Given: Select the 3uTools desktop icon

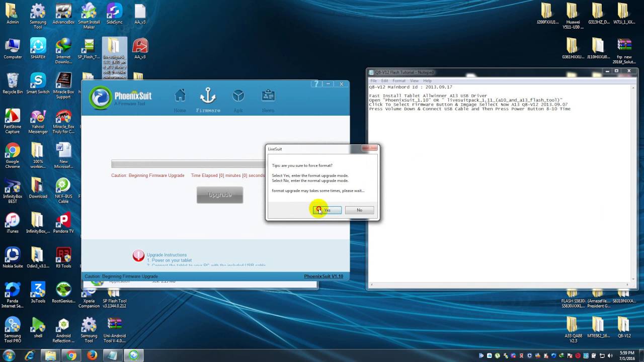Looking at the screenshot, I should (x=38, y=292).
